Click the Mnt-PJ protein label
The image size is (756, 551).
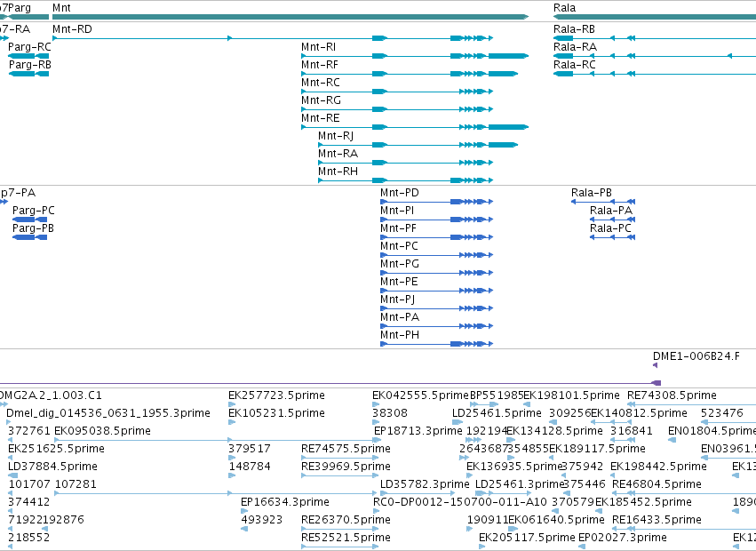pyautogui.click(x=398, y=299)
